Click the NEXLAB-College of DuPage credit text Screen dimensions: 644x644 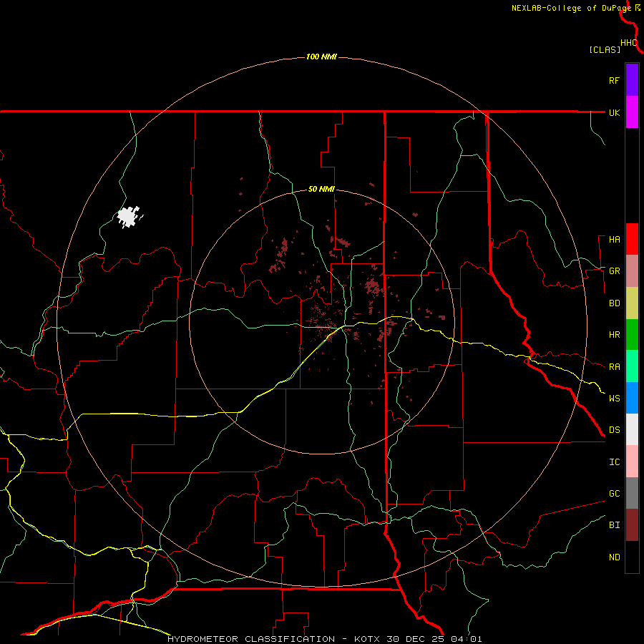tap(571, 8)
